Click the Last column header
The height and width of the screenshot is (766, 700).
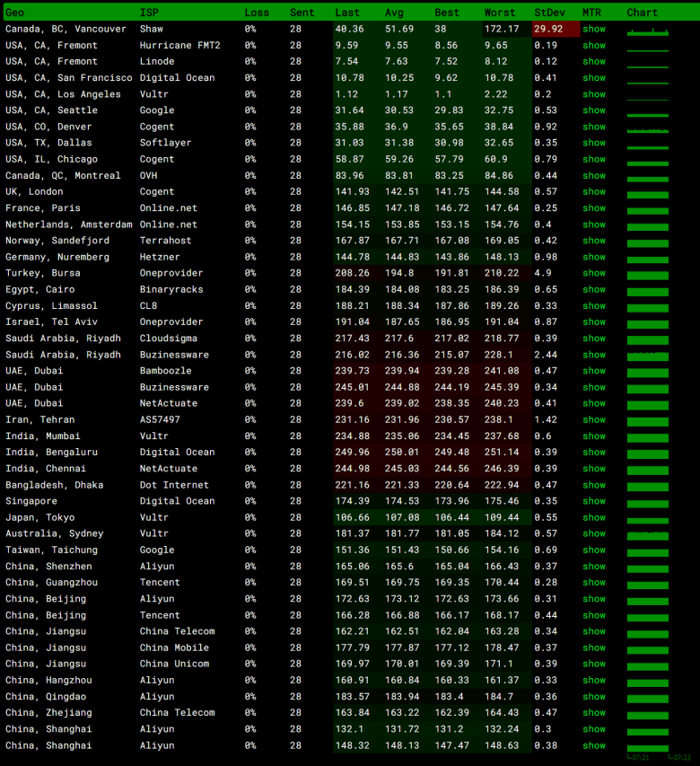[347, 13]
